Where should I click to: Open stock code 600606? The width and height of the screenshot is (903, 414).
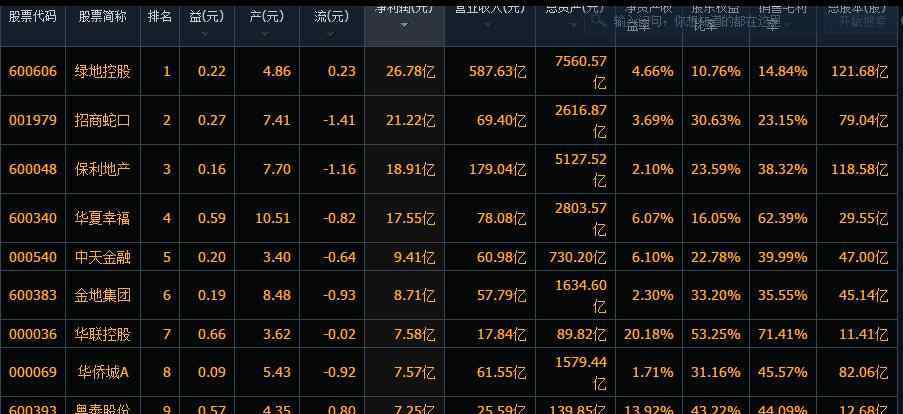tap(33, 71)
